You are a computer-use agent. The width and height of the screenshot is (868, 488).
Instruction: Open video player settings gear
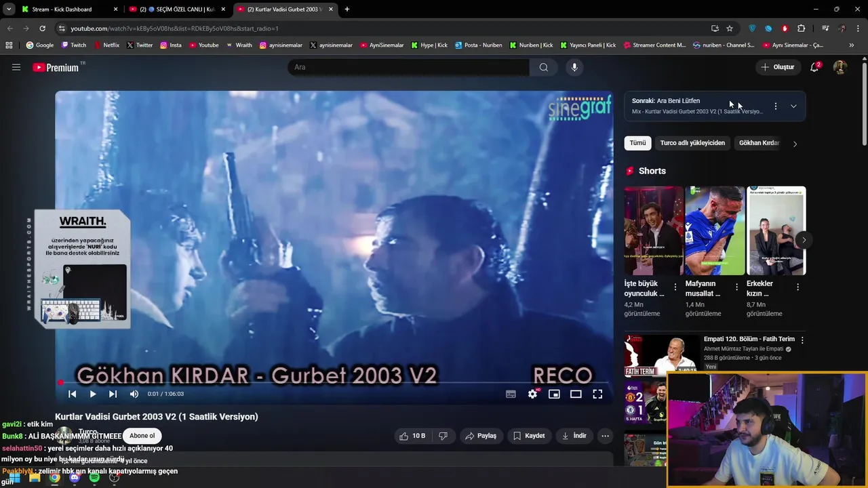[533, 394]
